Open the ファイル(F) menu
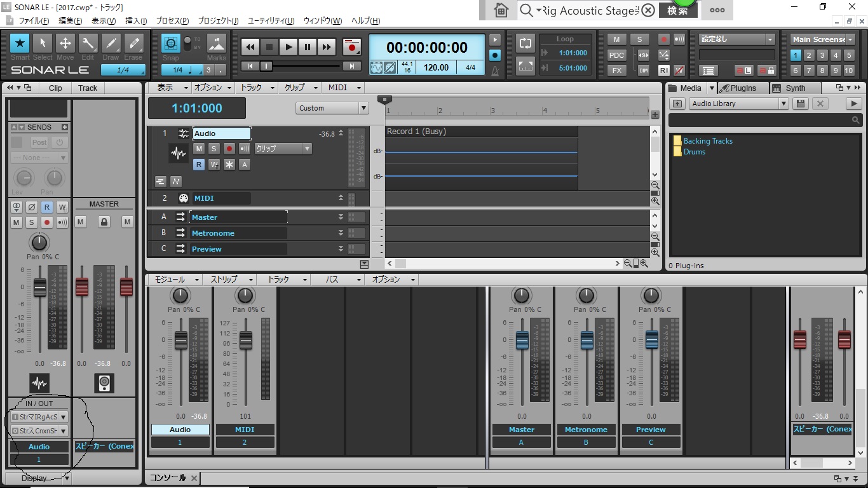The width and height of the screenshot is (868, 488). (x=34, y=21)
